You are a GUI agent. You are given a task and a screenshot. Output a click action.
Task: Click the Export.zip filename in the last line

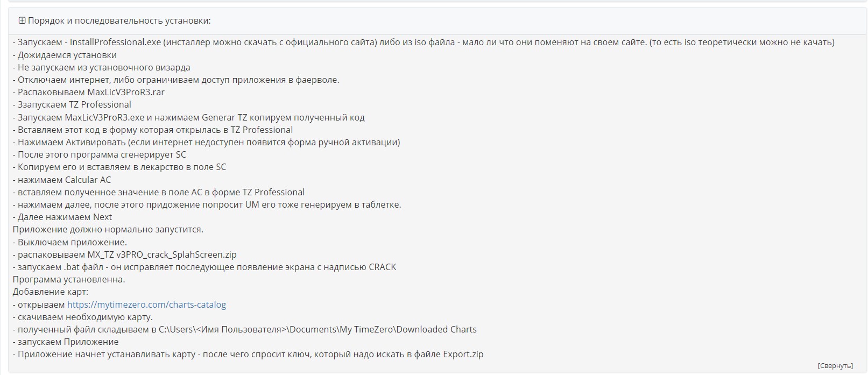pos(463,354)
